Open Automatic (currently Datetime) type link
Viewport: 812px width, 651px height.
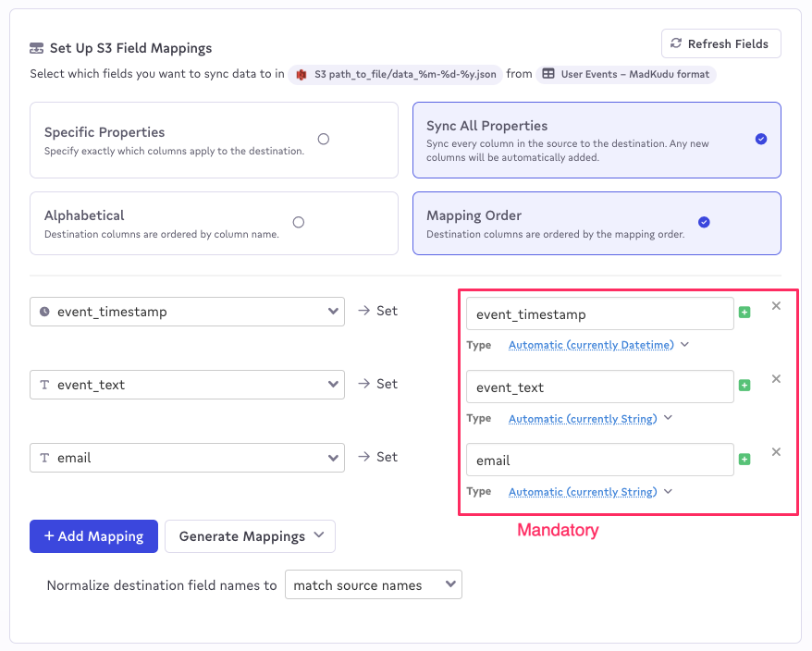(x=591, y=345)
